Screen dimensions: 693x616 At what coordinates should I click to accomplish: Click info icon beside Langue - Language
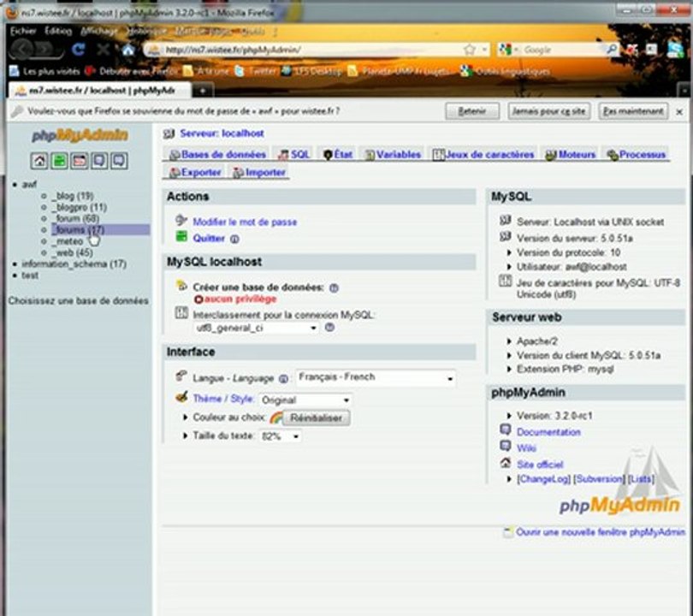pos(284,379)
